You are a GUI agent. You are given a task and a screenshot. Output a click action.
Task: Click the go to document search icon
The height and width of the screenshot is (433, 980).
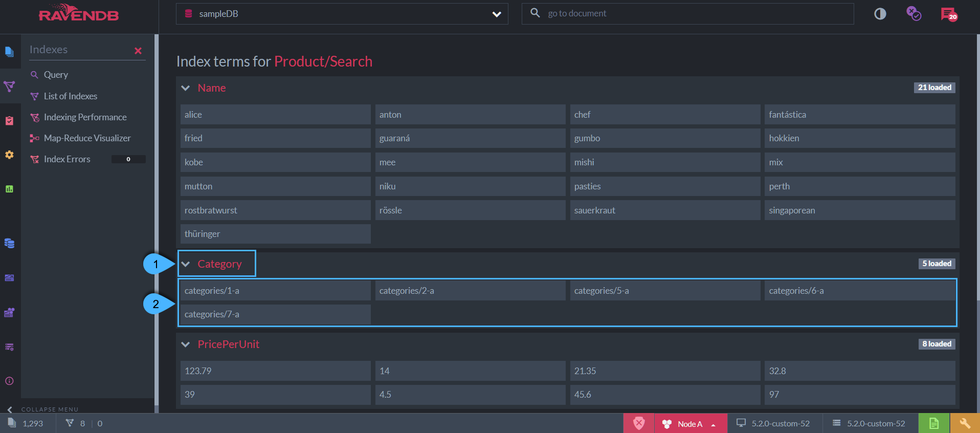(535, 13)
